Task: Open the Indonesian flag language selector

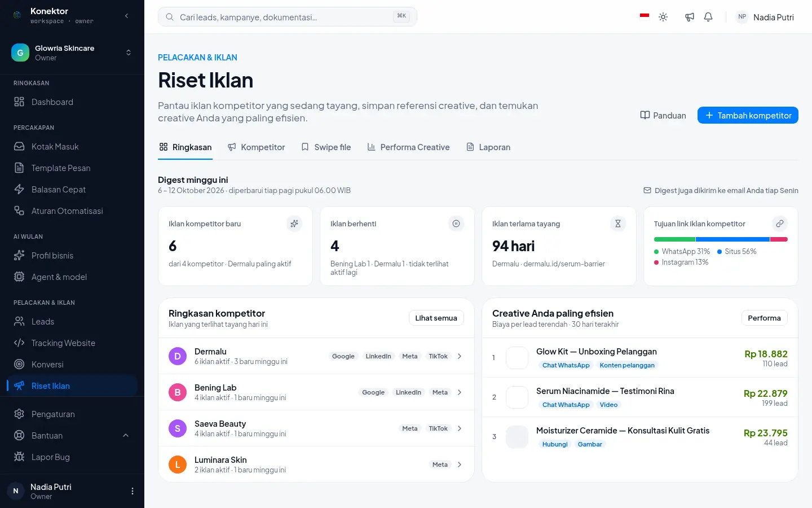Action: coord(645,17)
